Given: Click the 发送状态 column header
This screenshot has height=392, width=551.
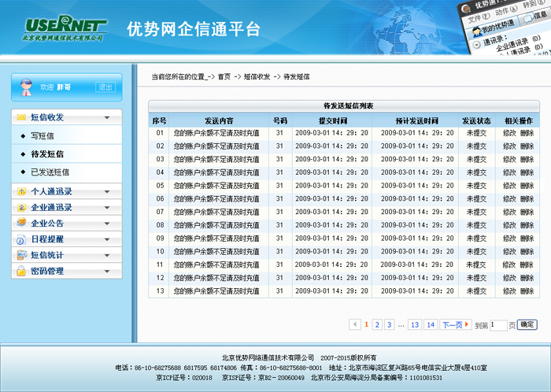Looking at the screenshot, I should click(x=476, y=121).
